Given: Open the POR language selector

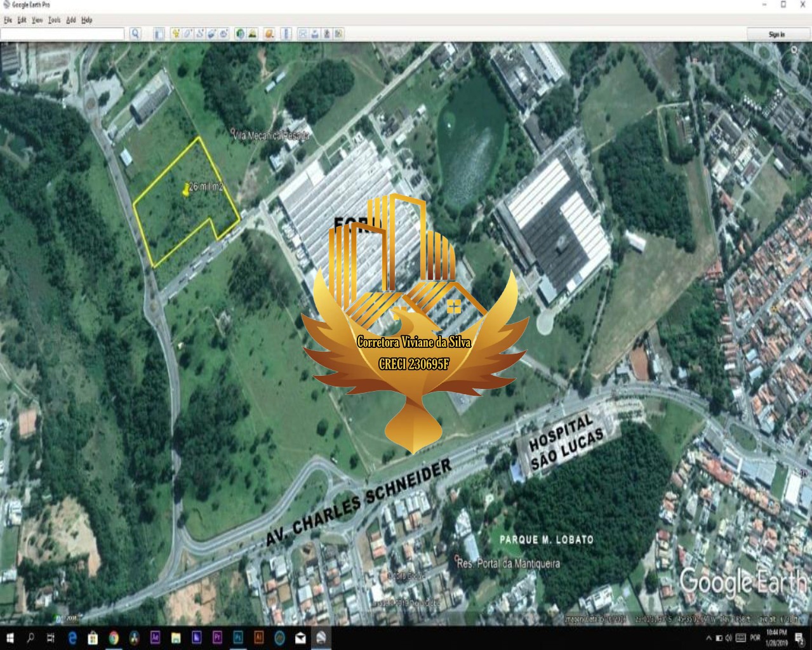Looking at the screenshot, I should pos(755,639).
